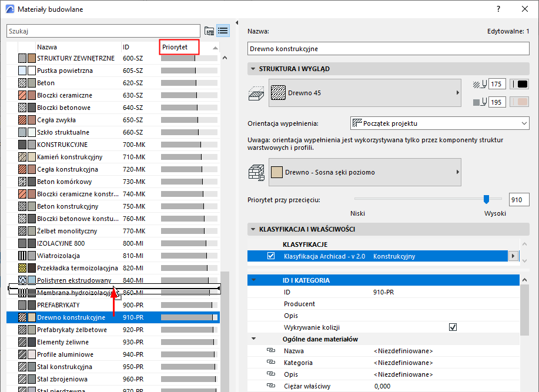
Task: Select Kamień konstrukcyjny list row
Action: 113,157
